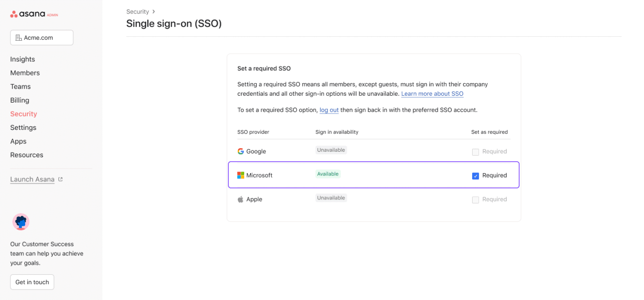
Task: Click the Launch Asana link
Action: point(32,180)
